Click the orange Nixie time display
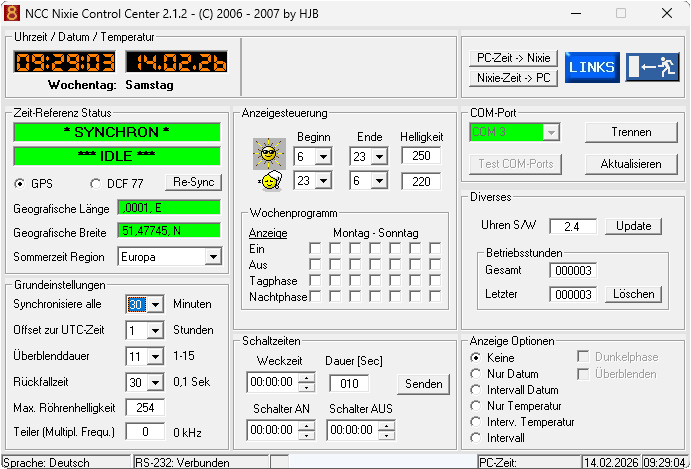Image resolution: width=691 pixels, height=469 pixels. coord(63,62)
